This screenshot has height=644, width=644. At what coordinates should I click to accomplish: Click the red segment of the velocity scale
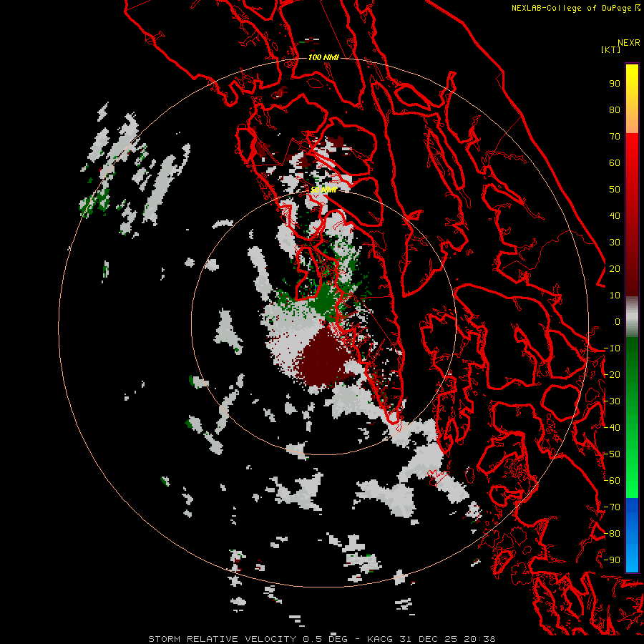pos(632,215)
